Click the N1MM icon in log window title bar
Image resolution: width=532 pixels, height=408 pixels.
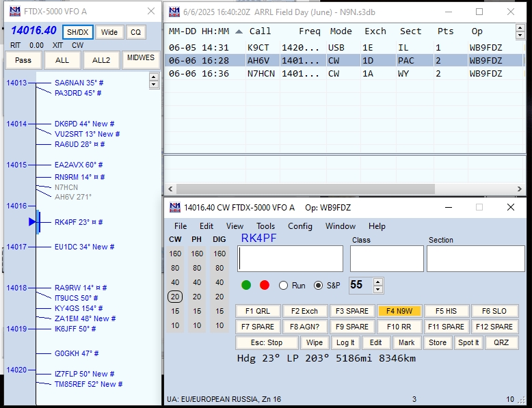[x=174, y=12]
